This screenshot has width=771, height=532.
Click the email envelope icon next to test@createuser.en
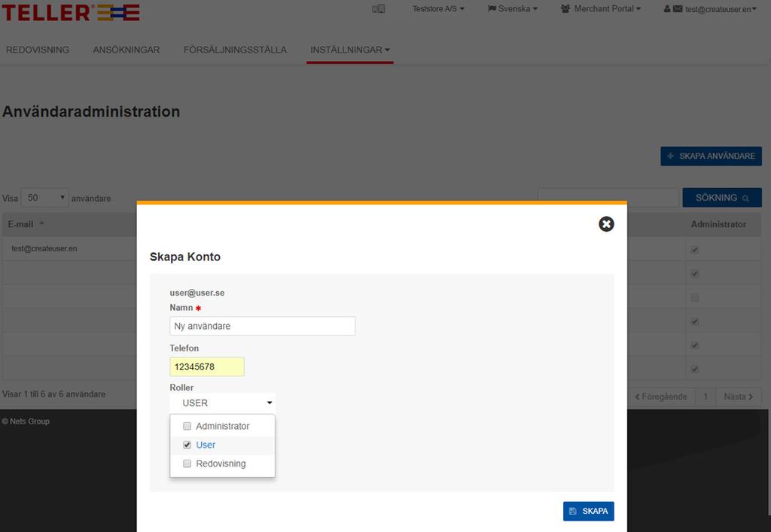pos(678,9)
